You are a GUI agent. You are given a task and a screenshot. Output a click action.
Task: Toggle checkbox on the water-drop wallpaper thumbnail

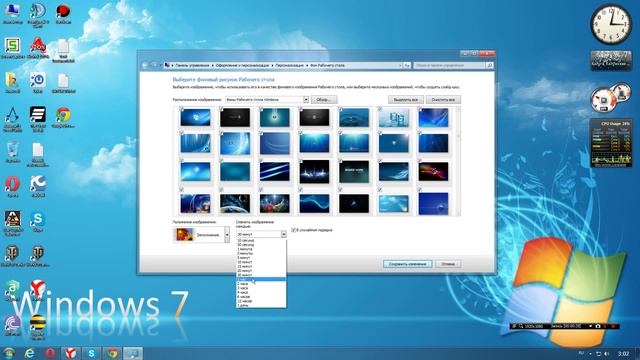341,109
